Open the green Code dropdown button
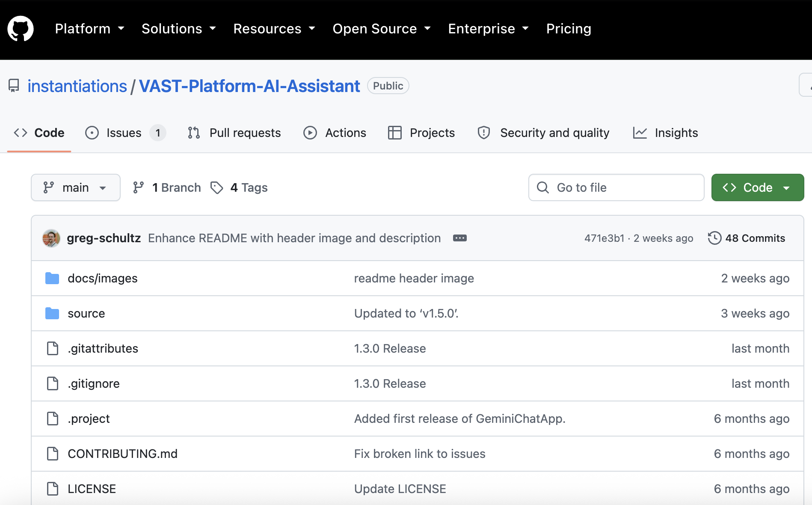 [x=758, y=187]
